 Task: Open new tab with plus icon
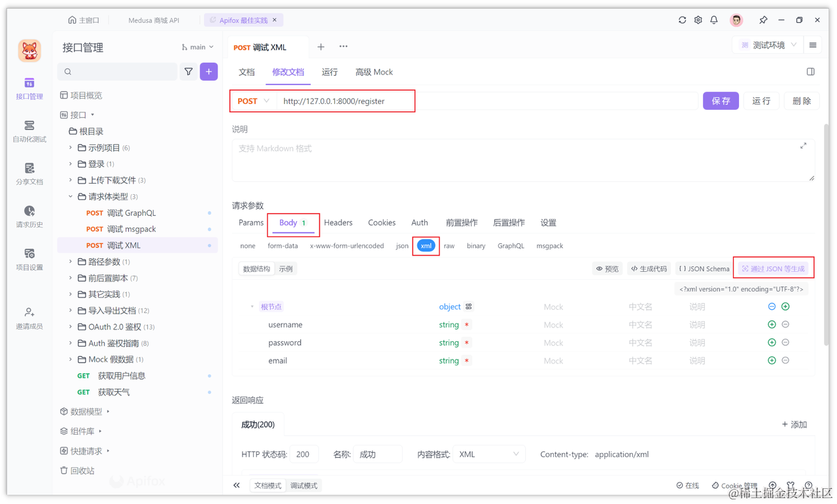pos(320,47)
